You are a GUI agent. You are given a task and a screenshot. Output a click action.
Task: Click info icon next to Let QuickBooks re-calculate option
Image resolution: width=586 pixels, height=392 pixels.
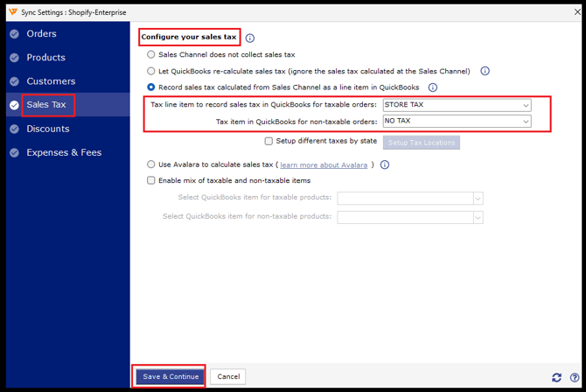tap(485, 71)
